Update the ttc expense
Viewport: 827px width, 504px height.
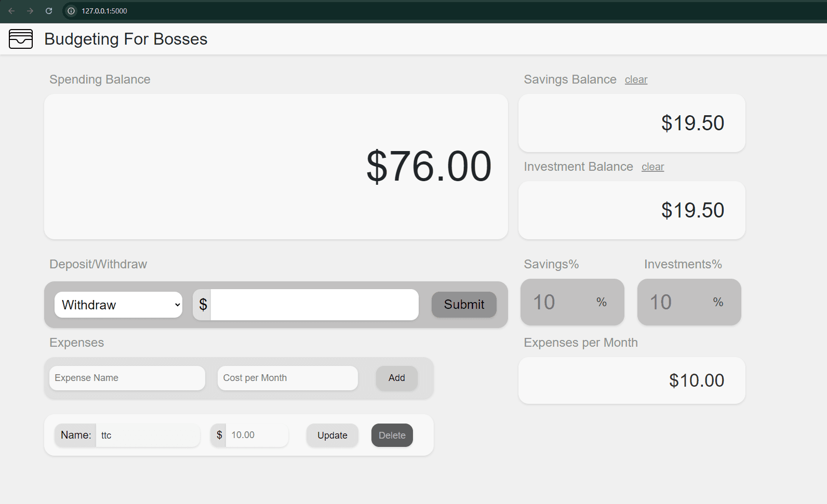332,435
